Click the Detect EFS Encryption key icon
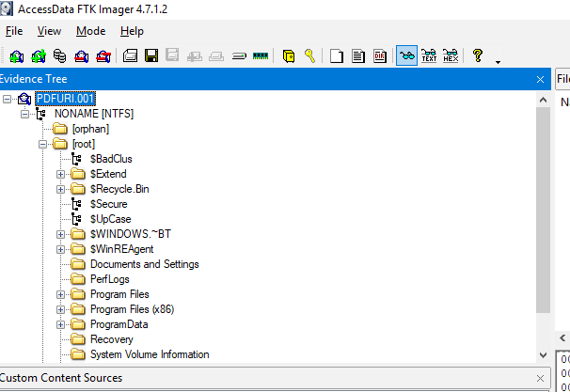The height and width of the screenshot is (392, 570). 310,56
